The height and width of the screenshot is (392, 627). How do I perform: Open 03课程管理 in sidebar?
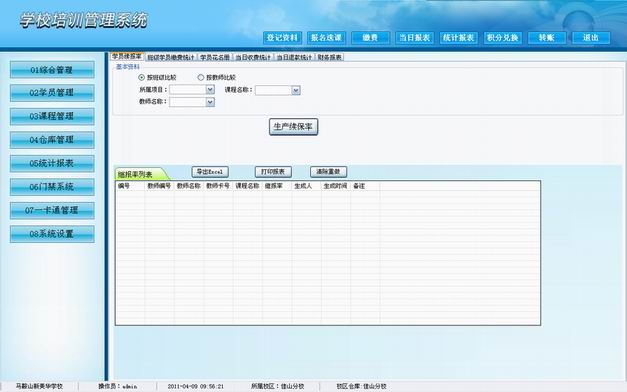coord(52,116)
